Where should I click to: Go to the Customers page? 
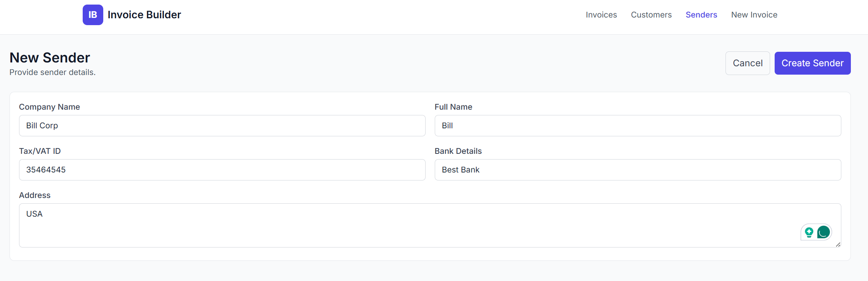[651, 15]
